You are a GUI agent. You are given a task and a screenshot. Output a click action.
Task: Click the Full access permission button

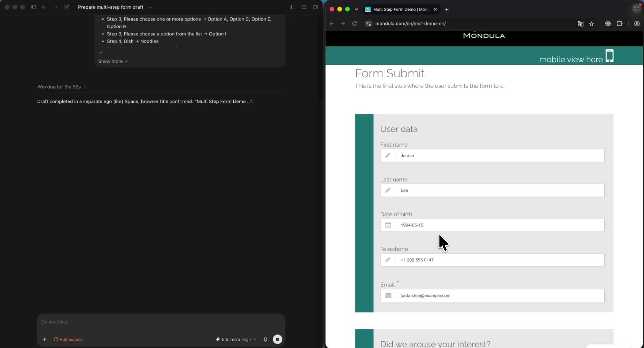(x=68, y=339)
